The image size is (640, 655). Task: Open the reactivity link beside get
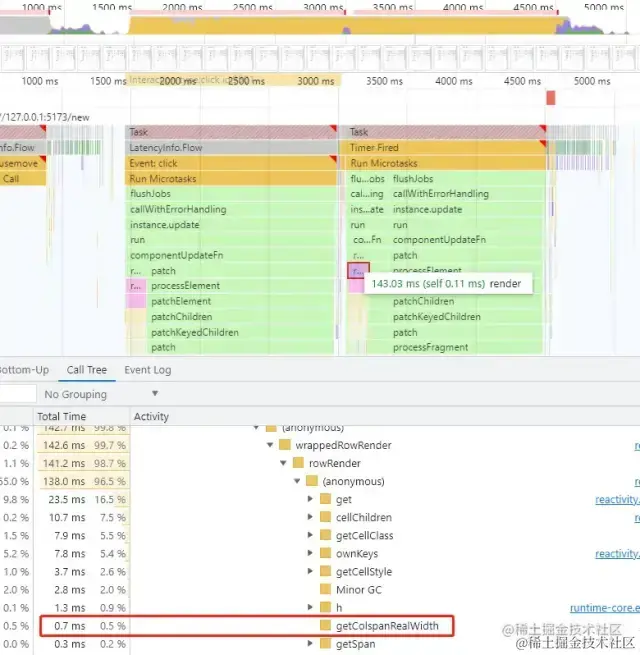click(617, 499)
